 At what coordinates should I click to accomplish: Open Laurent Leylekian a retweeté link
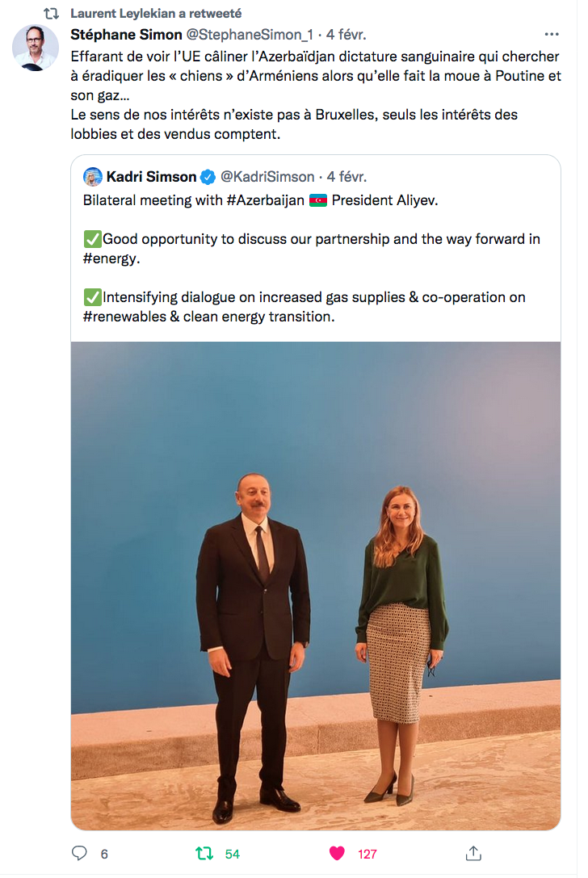(156, 14)
